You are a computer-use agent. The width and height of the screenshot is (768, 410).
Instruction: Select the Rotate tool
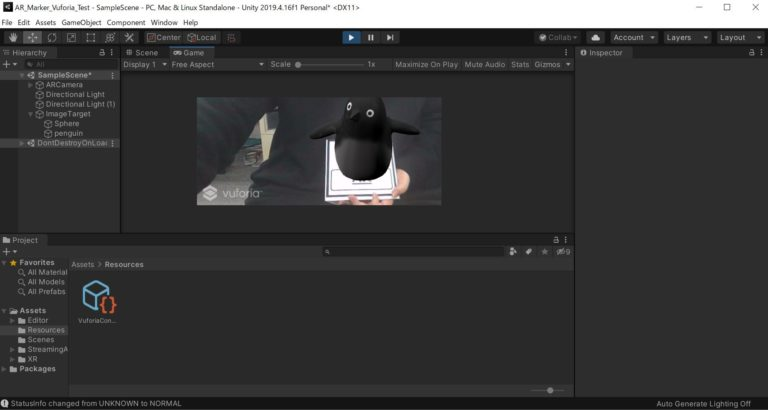[x=52, y=38]
